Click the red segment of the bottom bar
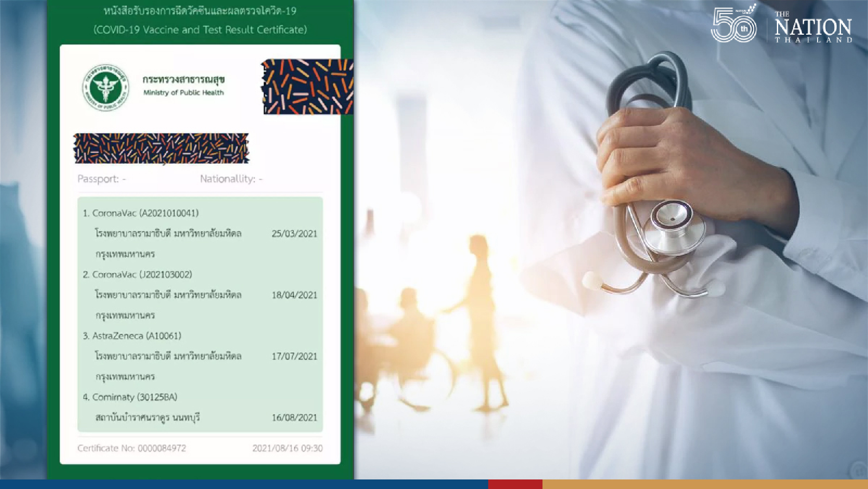 [515, 484]
